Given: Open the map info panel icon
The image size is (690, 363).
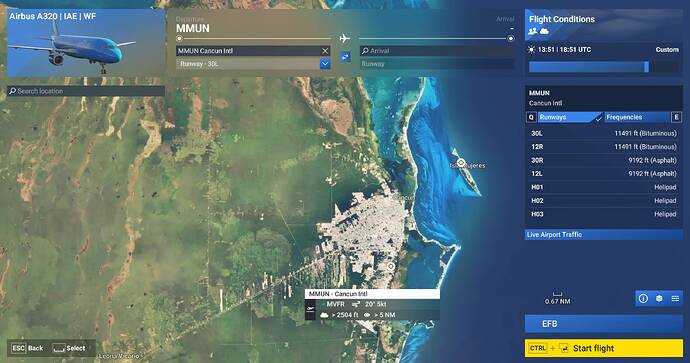Looking at the screenshot, I should 643,299.
